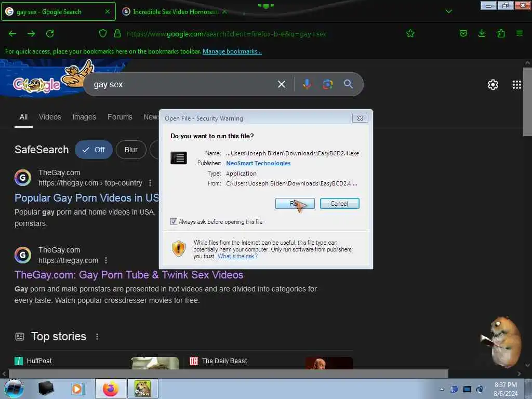Click Cancel in the Security Warning dialog
The image size is (532, 399).
click(x=339, y=204)
